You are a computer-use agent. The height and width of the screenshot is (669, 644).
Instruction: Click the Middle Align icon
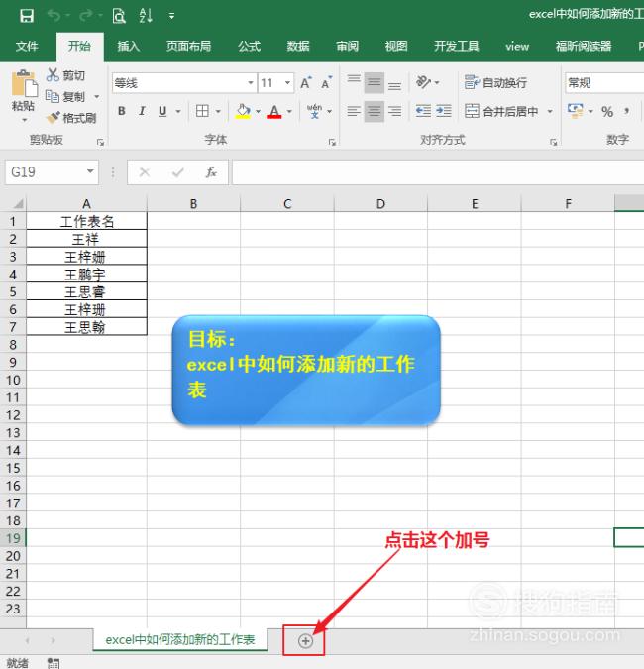[x=375, y=82]
